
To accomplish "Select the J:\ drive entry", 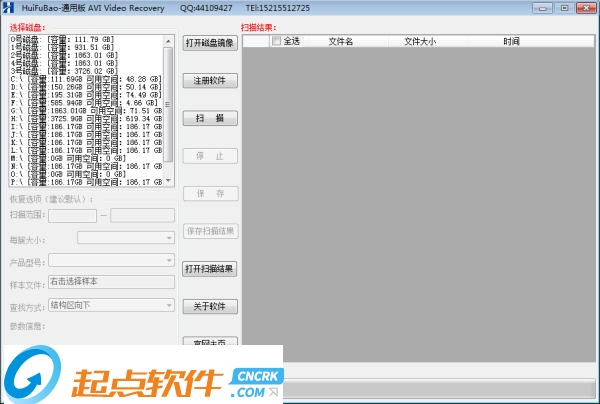I will pyautogui.click(x=86, y=134).
